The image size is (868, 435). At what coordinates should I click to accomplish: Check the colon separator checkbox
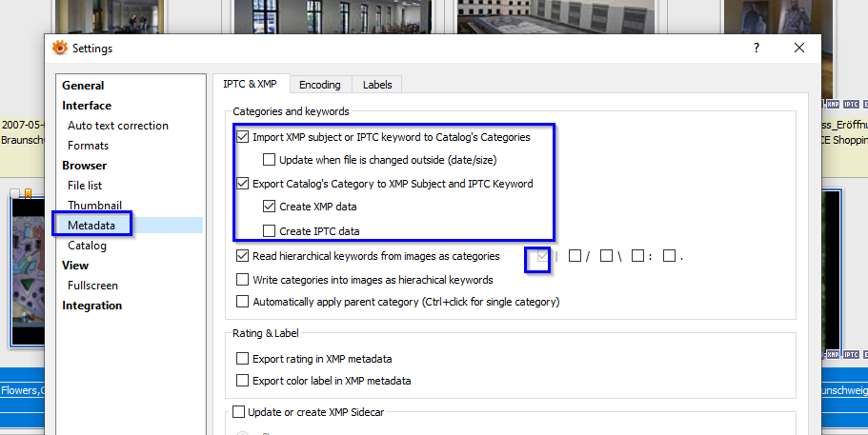637,256
